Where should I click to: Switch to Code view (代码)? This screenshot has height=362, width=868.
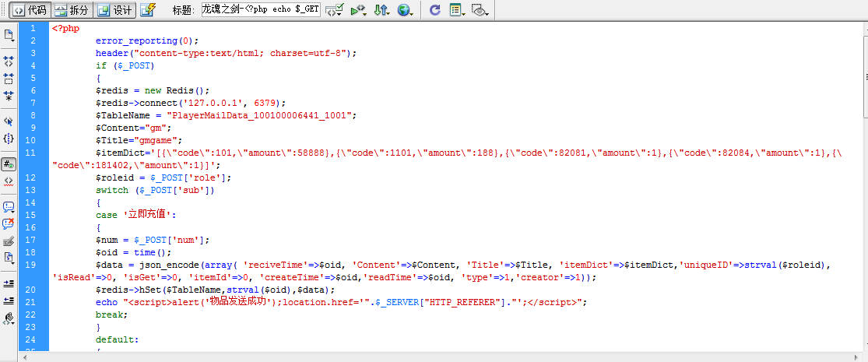30,10
